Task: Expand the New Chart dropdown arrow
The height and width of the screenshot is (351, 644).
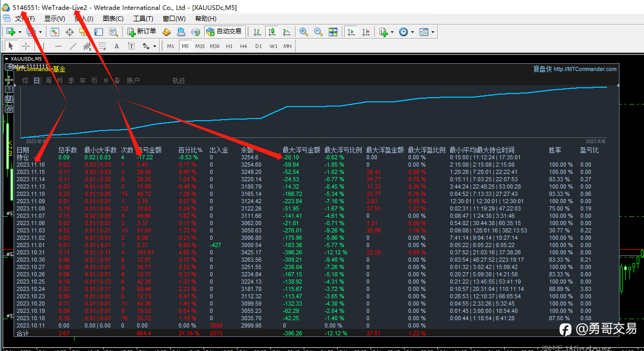Action: pyautogui.click(x=19, y=32)
